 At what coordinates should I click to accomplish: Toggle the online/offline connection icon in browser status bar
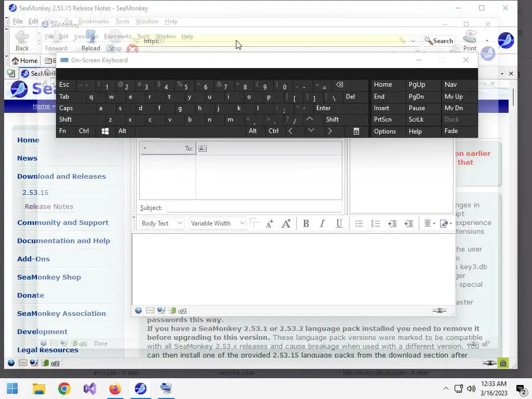click(x=489, y=363)
